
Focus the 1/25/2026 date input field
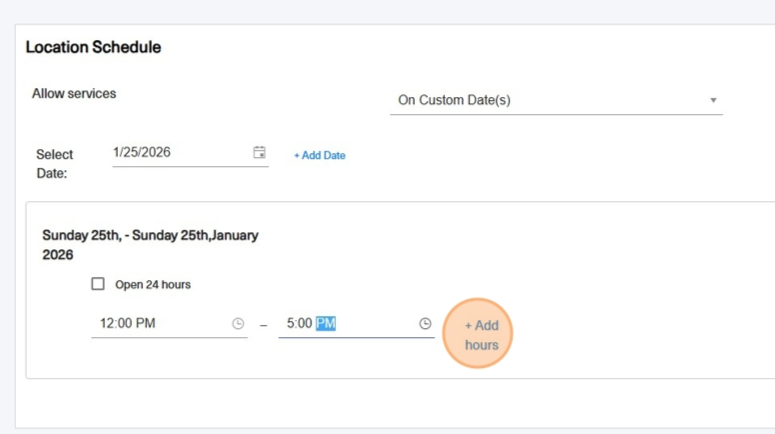point(190,153)
